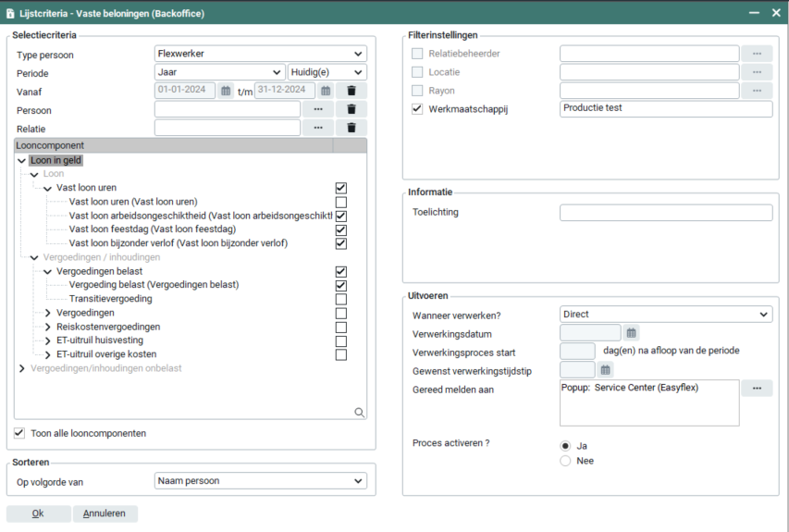789x532 pixels.
Task: Expand the Reiskostenvergoedingen tree node
Action: (x=48, y=327)
